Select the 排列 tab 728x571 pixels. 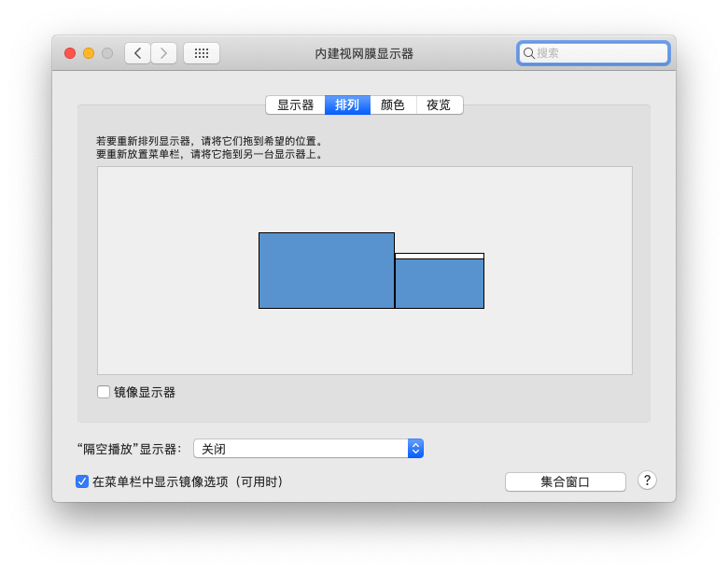[x=347, y=105]
